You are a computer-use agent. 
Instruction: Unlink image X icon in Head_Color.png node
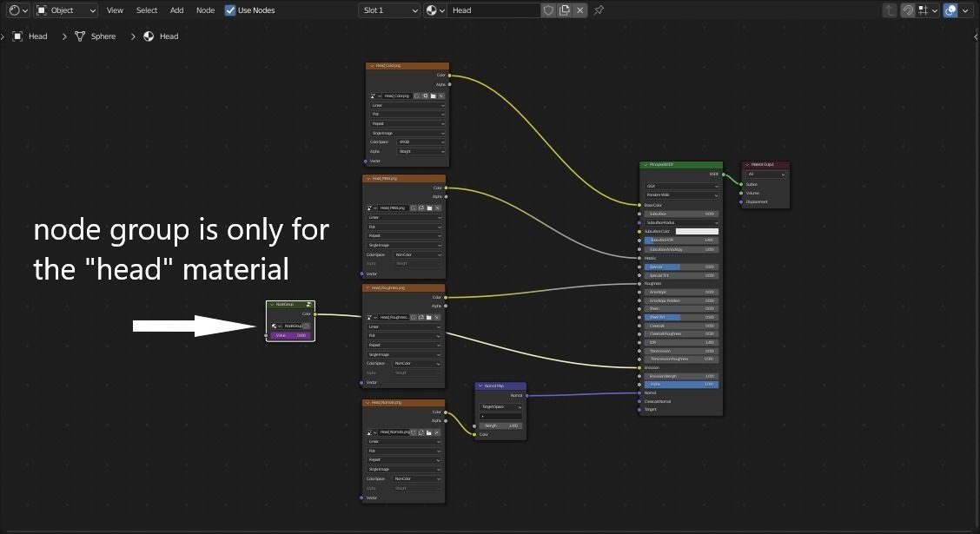[x=441, y=96]
